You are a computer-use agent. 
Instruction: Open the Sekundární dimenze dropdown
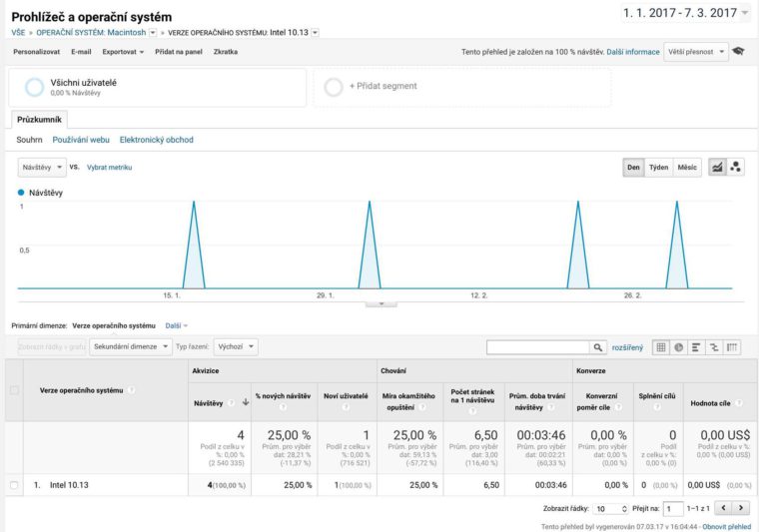tap(128, 347)
